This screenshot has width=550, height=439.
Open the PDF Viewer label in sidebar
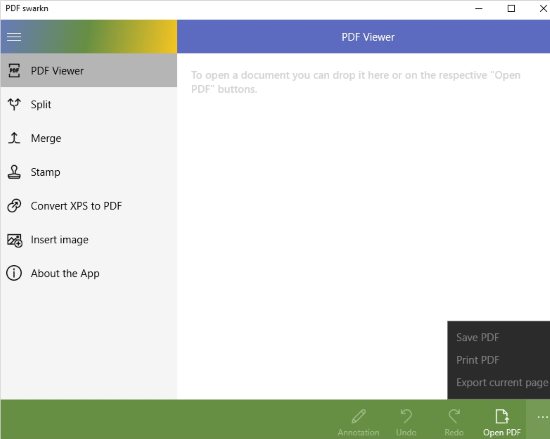(57, 71)
